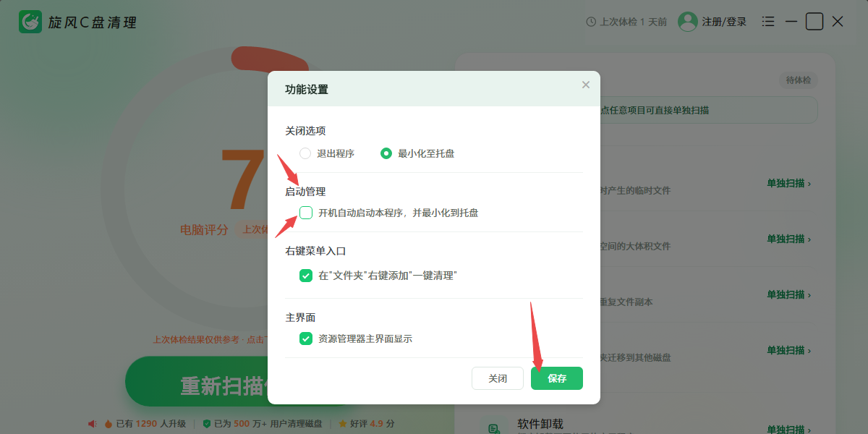Click 单独扫描 for large files row
The height and width of the screenshot is (434, 868).
[x=789, y=239]
